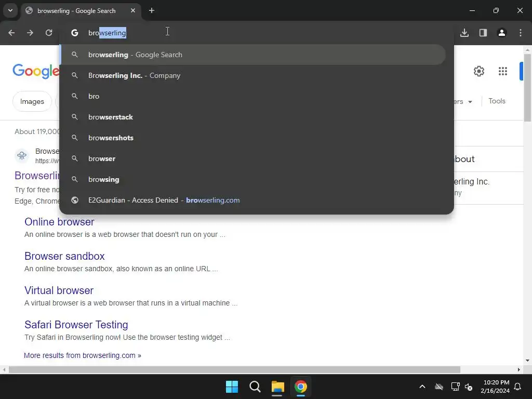Viewport: 532px width, 399px height.
Task: Click the address bar text browserling
Action: (x=107, y=33)
